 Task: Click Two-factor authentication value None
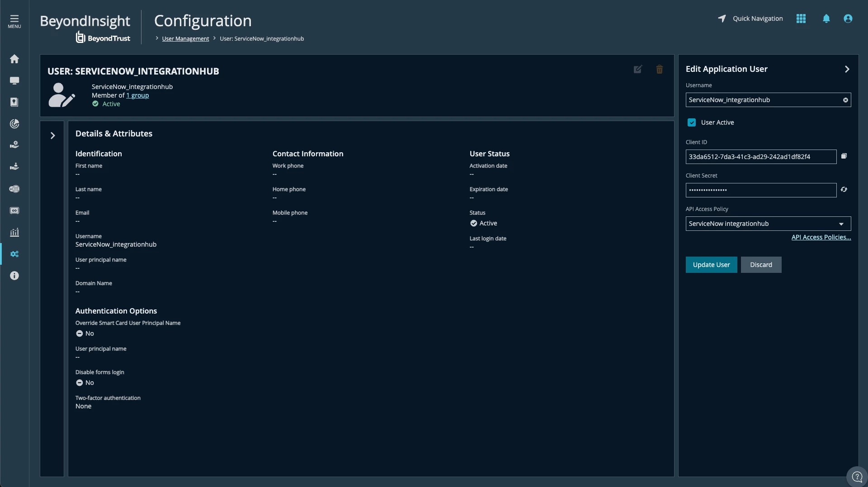coord(83,406)
